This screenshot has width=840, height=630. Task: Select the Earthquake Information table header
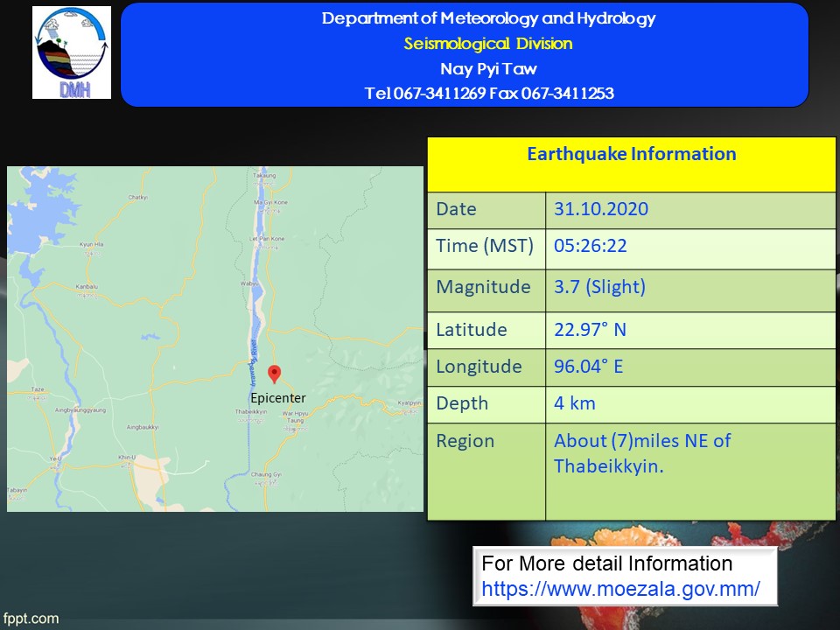(631, 155)
